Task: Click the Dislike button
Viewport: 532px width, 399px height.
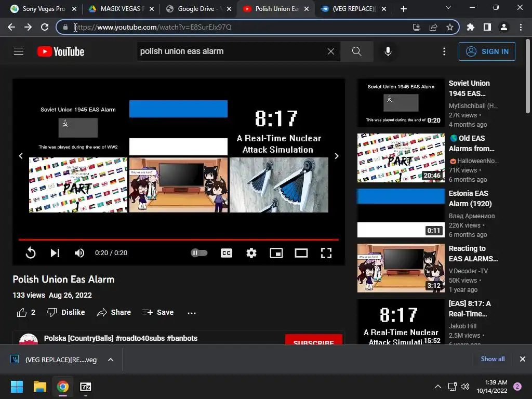Action: pos(66,312)
